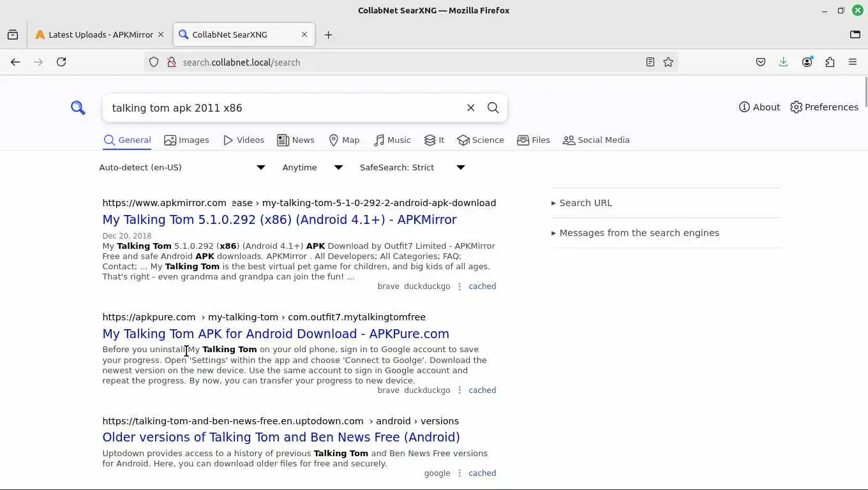The width and height of the screenshot is (868, 490).
Task: Open Older versions of Talking Tom and Ben result
Action: [281, 437]
